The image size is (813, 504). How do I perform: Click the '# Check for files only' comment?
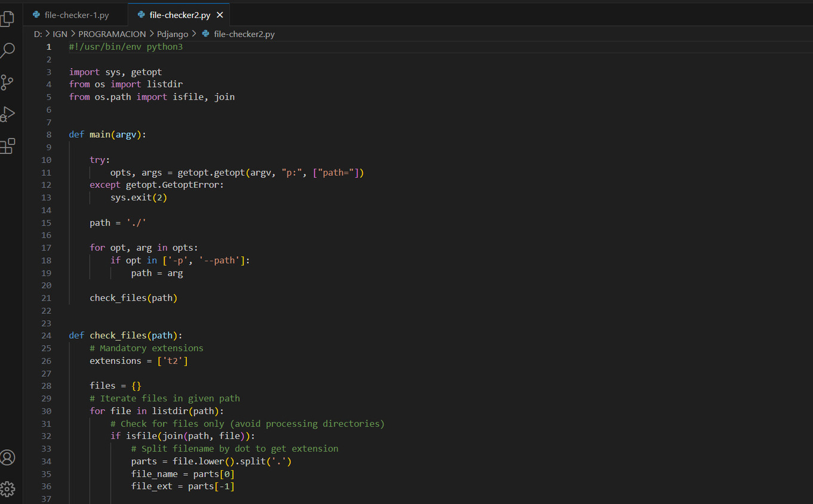pos(248,423)
